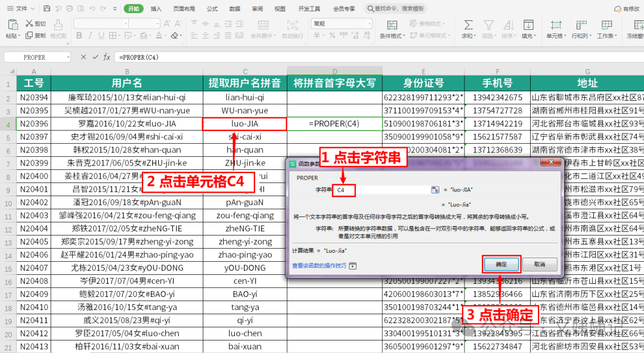Click the confirm checkmark in formula bar
This screenshot has height=353, width=644.
tap(95, 57)
